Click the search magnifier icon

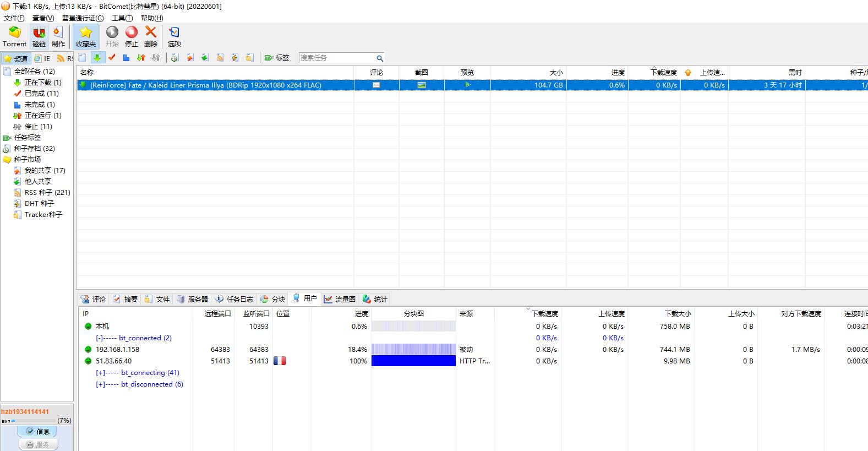point(380,58)
